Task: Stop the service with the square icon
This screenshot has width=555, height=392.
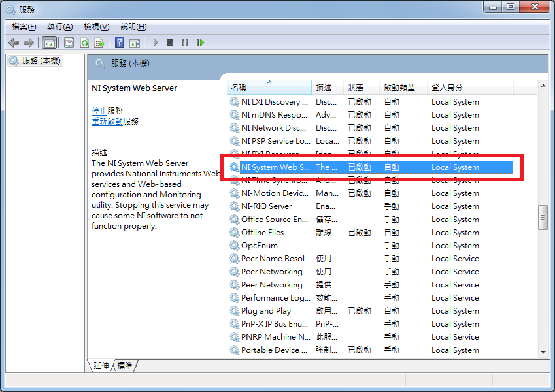Action: [170, 43]
